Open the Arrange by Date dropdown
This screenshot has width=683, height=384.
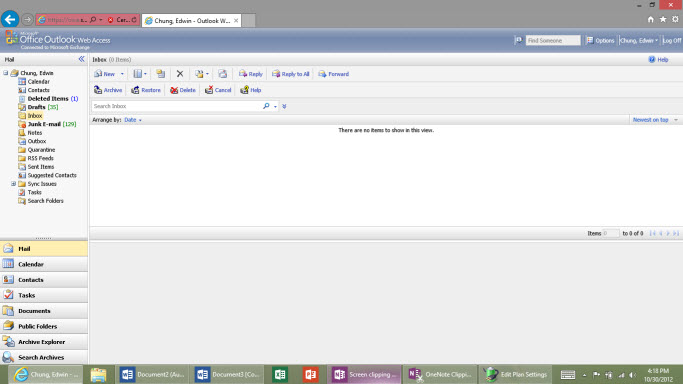click(133, 120)
